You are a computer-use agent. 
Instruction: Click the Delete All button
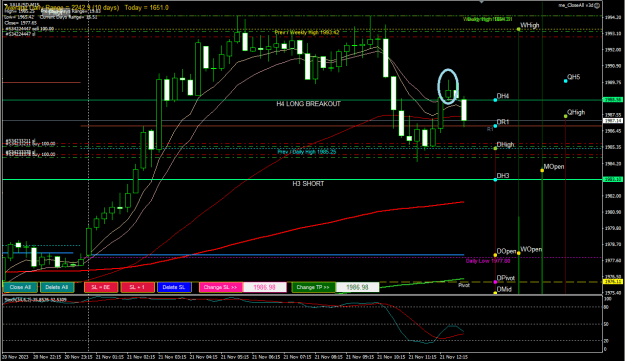[x=57, y=287]
